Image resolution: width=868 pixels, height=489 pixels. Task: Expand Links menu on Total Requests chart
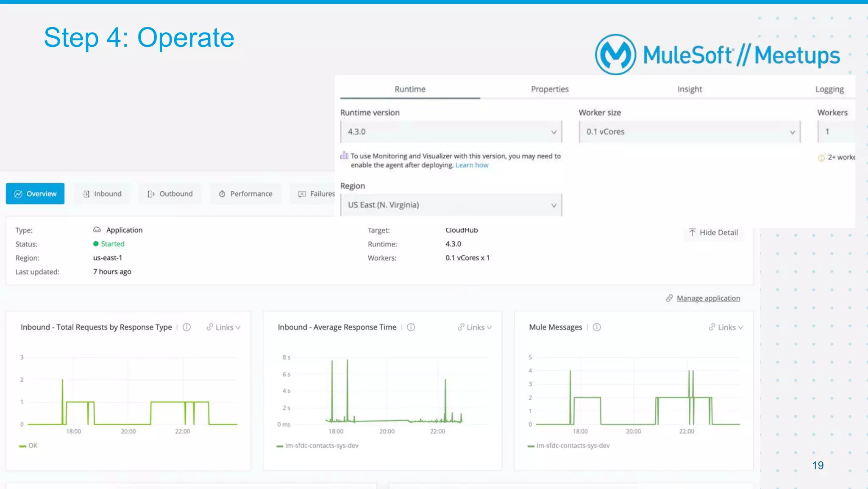point(223,327)
